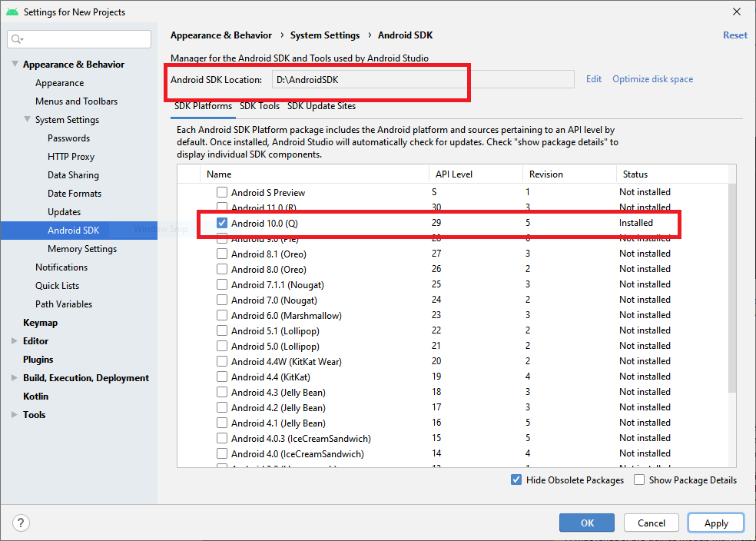Click the Optimize disk space link

coord(652,79)
